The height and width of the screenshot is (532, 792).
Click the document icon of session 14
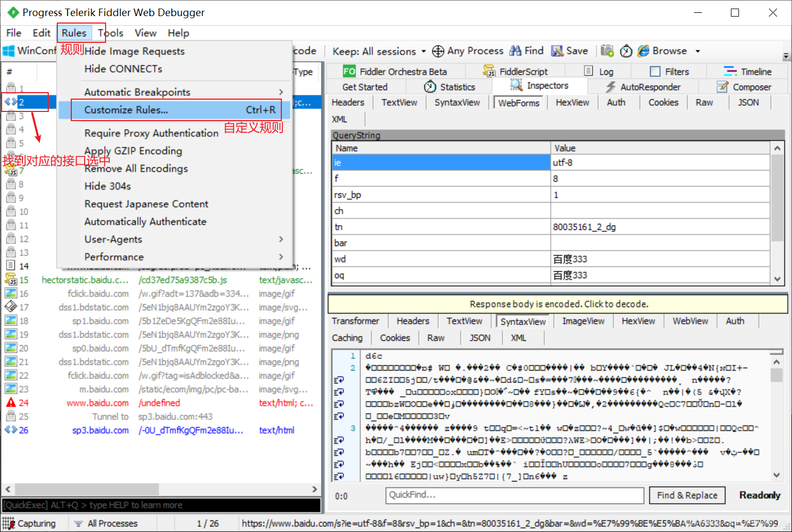coord(11,266)
